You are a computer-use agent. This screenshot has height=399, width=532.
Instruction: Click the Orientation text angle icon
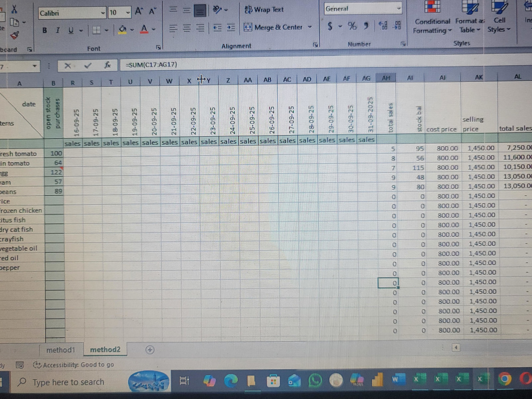pyautogui.click(x=217, y=10)
